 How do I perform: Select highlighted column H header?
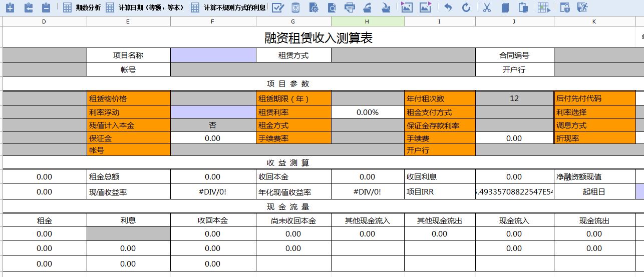click(x=368, y=21)
